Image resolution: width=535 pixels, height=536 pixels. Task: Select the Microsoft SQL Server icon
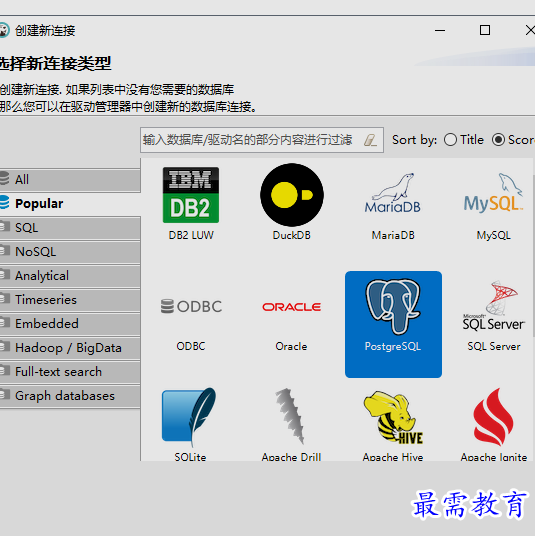[x=493, y=306]
